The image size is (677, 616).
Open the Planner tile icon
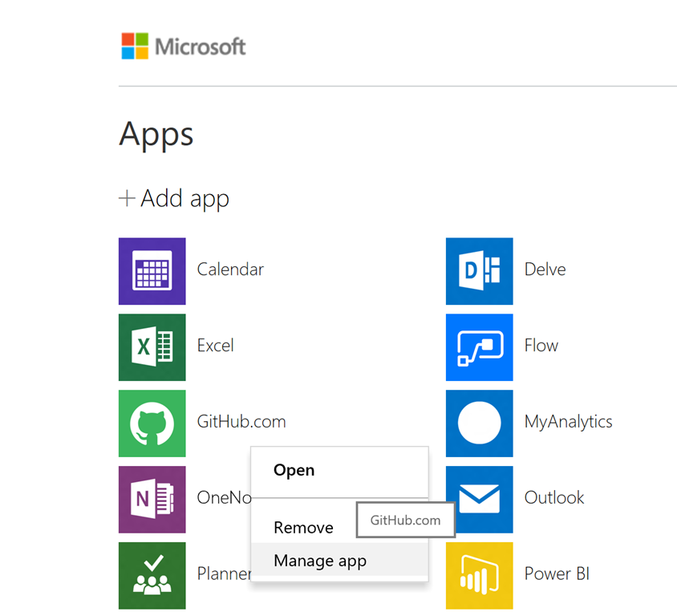tap(152, 575)
